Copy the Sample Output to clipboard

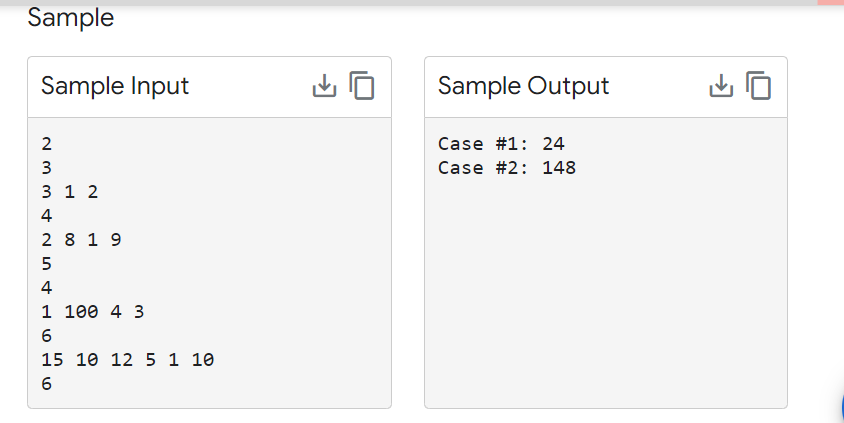pyautogui.click(x=759, y=86)
